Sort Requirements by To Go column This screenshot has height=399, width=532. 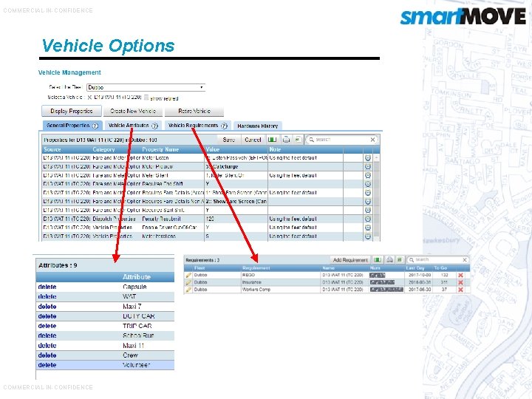tap(440, 268)
